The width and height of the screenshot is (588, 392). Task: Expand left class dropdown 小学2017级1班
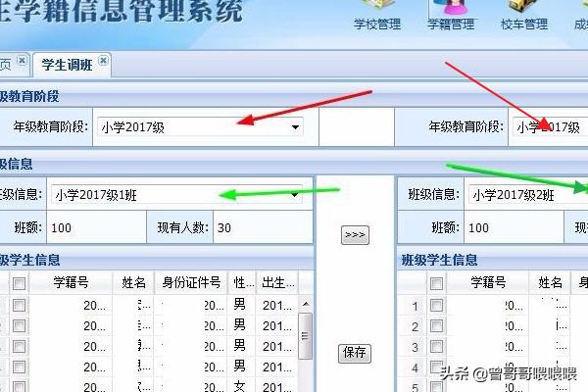pyautogui.click(x=294, y=195)
